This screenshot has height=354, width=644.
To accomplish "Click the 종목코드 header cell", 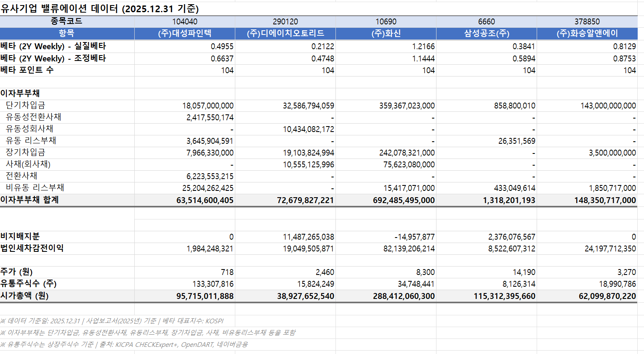I will click(x=67, y=21).
